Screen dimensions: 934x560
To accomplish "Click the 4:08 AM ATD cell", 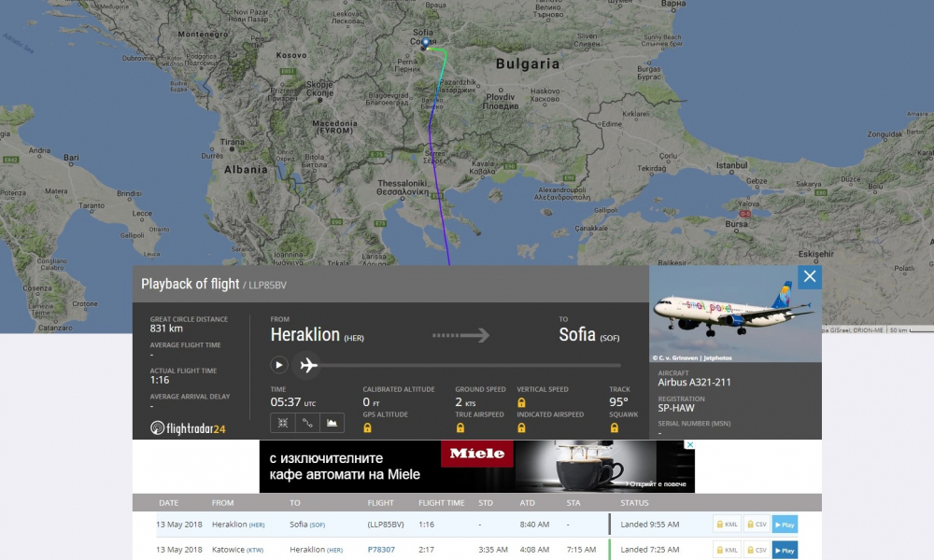I will (x=534, y=550).
